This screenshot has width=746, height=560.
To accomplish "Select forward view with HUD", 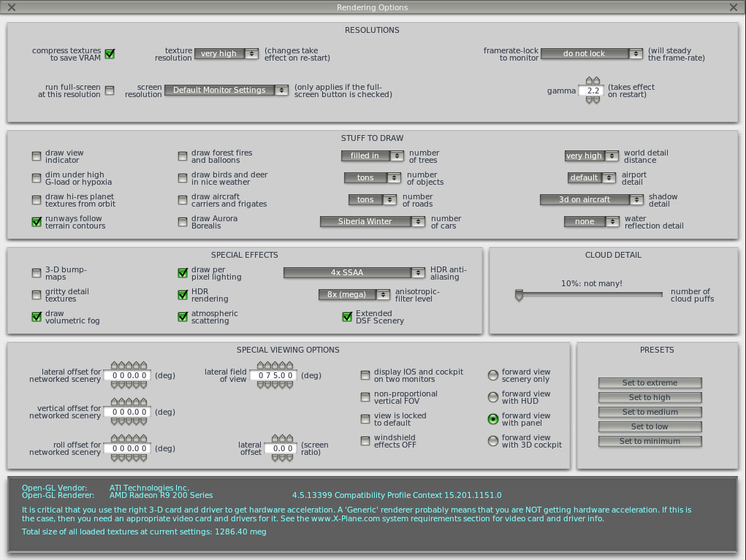I will click(x=493, y=397).
